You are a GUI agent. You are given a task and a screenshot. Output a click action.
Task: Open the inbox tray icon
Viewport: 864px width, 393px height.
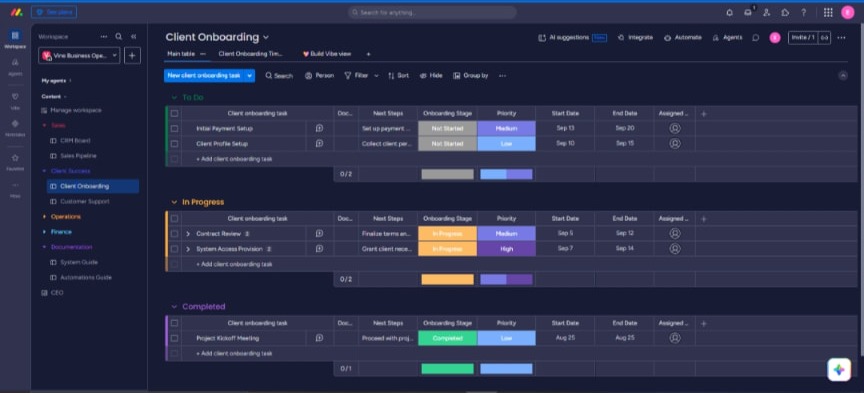(x=748, y=12)
